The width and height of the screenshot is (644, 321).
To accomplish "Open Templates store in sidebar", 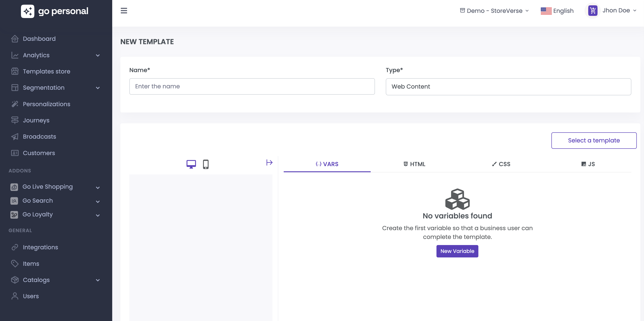I will point(46,71).
